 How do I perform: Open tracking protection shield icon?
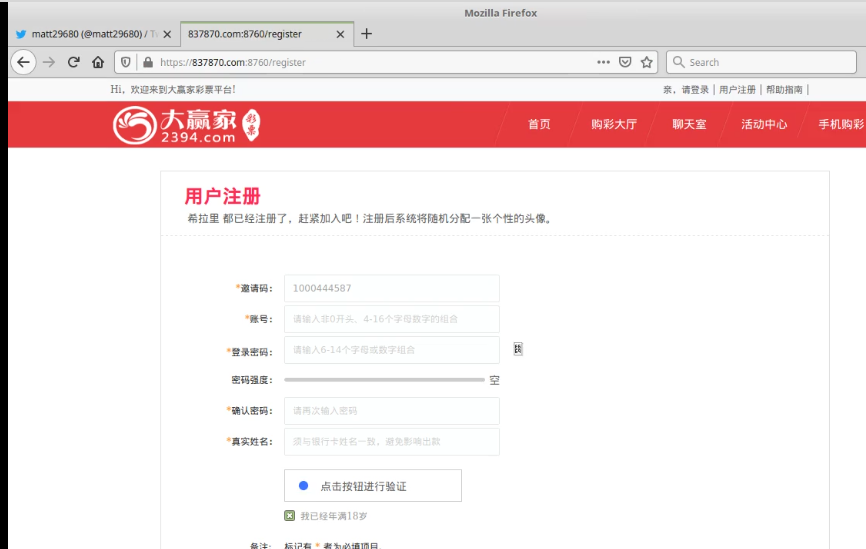point(126,62)
